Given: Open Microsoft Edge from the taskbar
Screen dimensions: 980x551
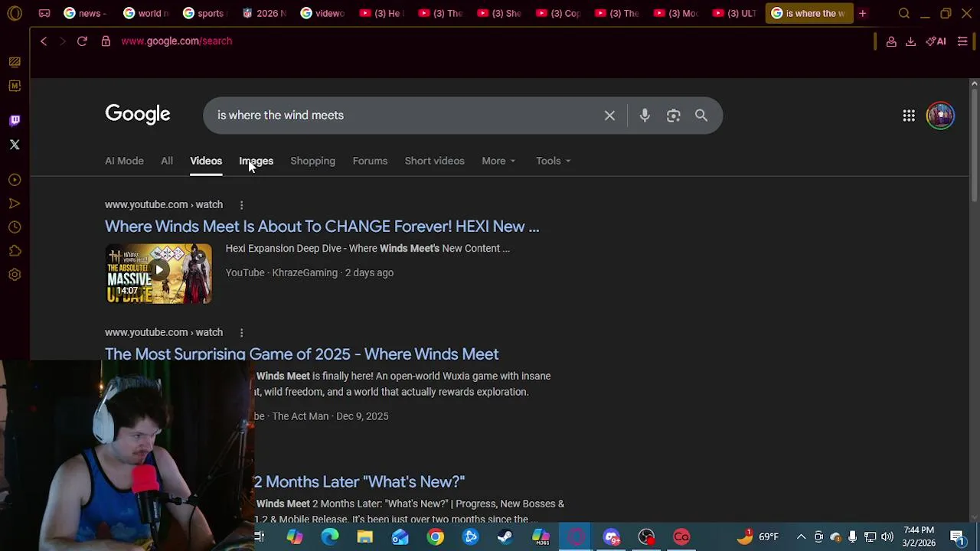Looking at the screenshot, I should pos(329,536).
